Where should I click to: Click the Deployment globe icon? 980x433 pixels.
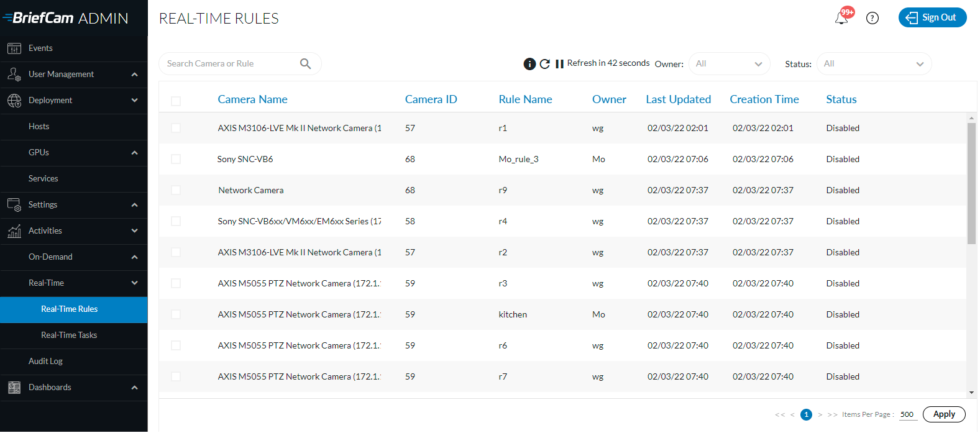point(14,100)
